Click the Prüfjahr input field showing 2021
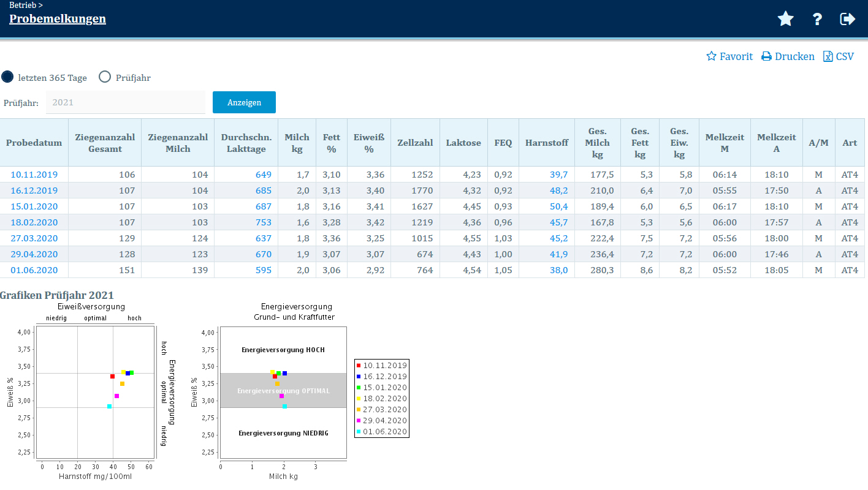Screen dimensions: 868x490 126,102
